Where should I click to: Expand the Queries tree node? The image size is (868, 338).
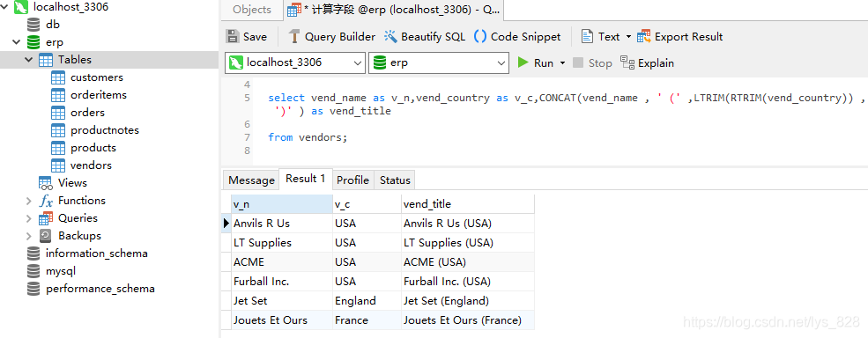pyautogui.click(x=29, y=218)
